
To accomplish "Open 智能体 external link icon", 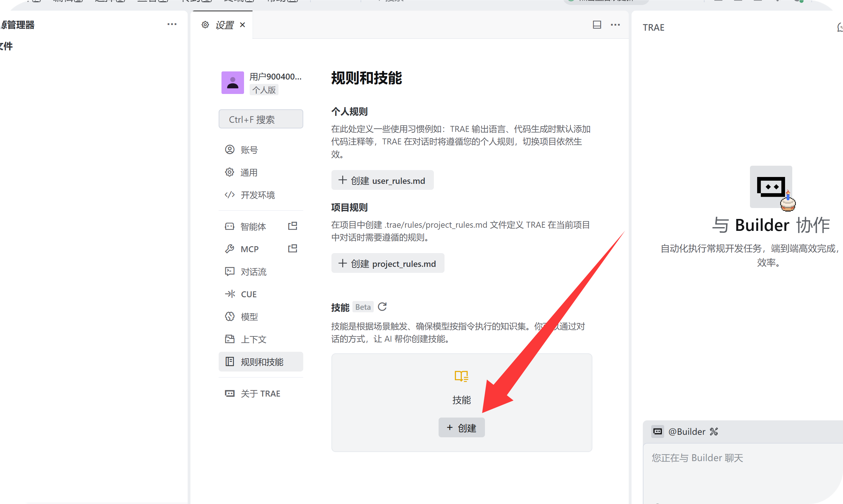I will tap(293, 226).
